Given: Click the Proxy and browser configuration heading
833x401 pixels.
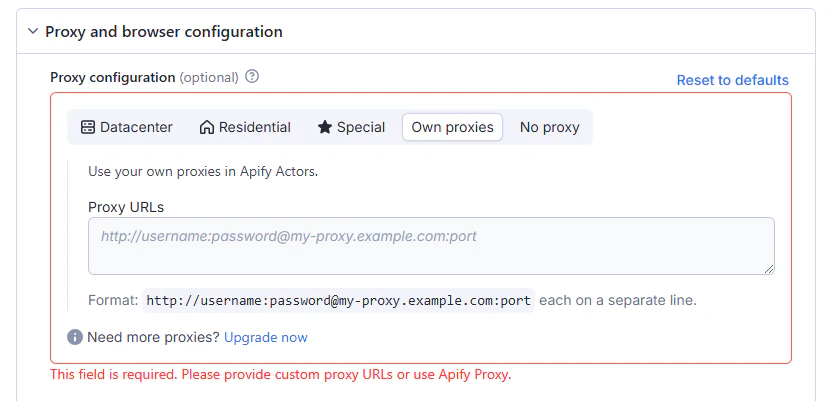Looking at the screenshot, I should 164,32.
